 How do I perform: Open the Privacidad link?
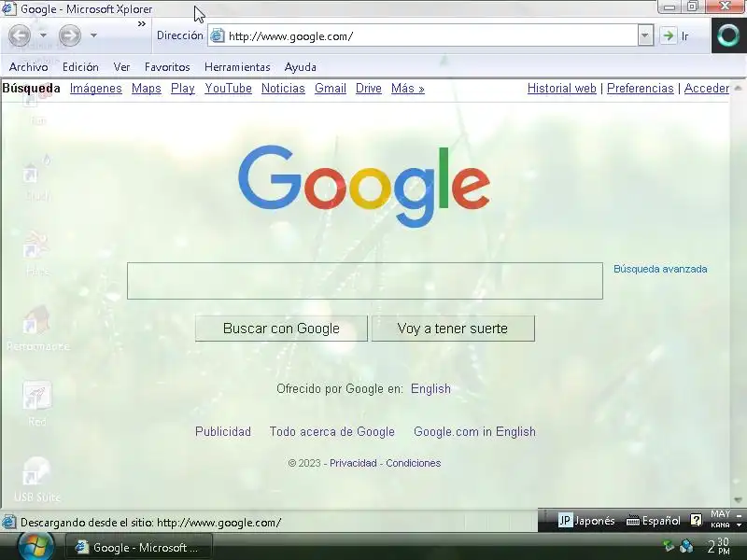click(353, 463)
